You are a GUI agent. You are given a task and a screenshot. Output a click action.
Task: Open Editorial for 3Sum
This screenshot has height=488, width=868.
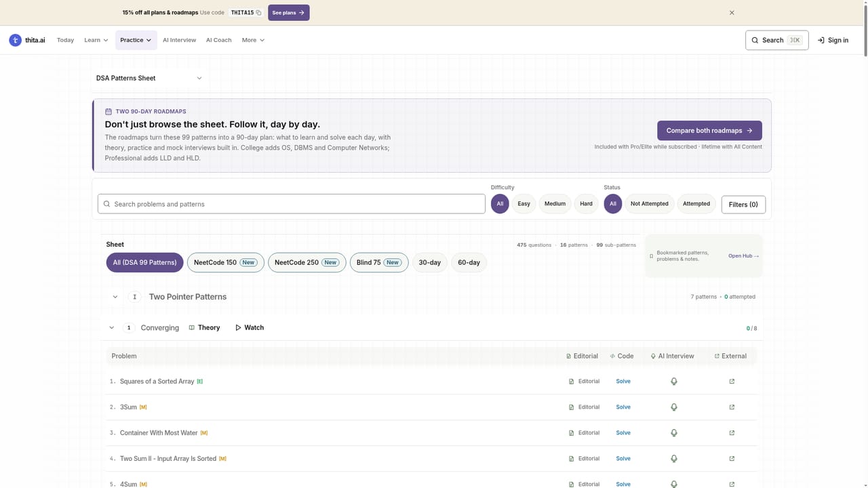pos(584,407)
